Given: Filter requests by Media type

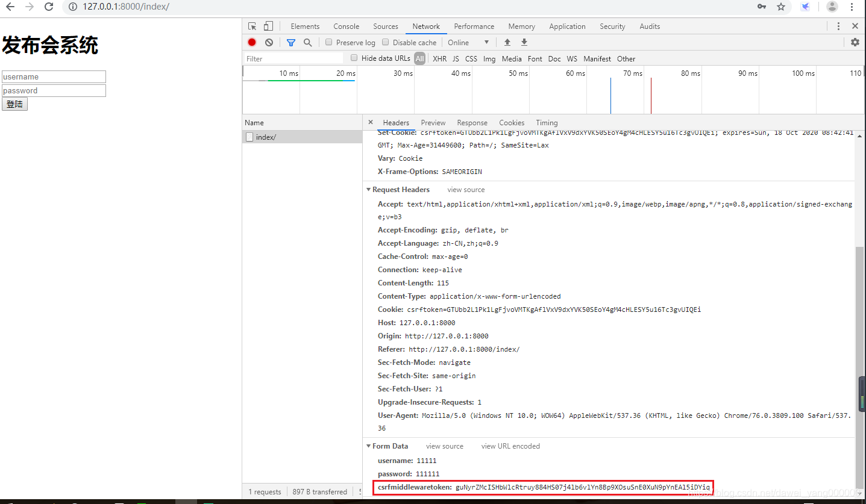Looking at the screenshot, I should [512, 58].
